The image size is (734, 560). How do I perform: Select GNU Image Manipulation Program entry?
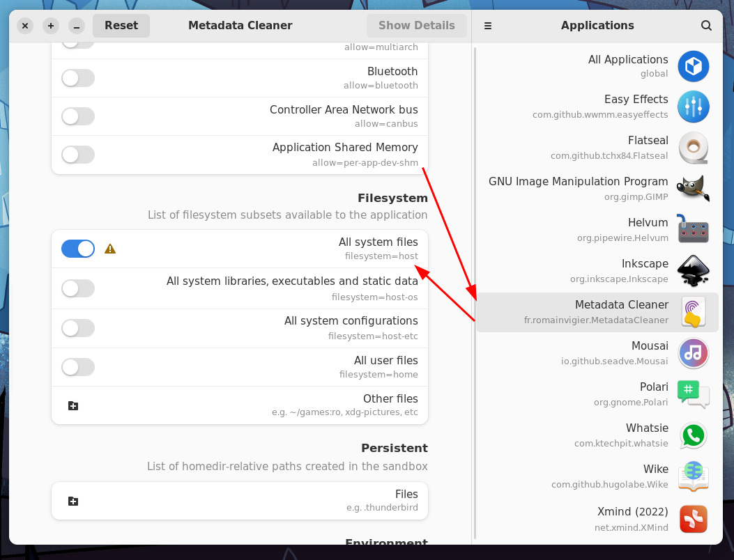[597, 189]
